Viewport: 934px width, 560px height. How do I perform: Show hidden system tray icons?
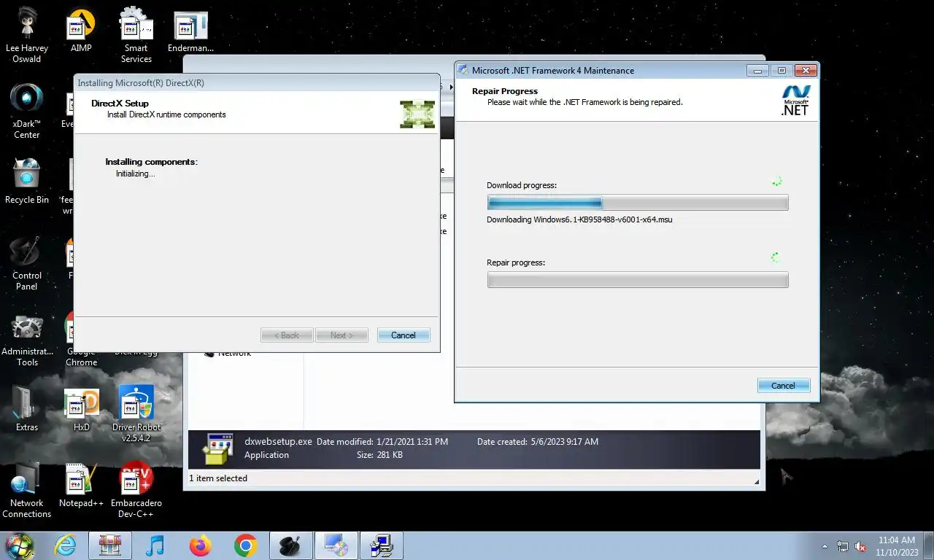click(825, 546)
